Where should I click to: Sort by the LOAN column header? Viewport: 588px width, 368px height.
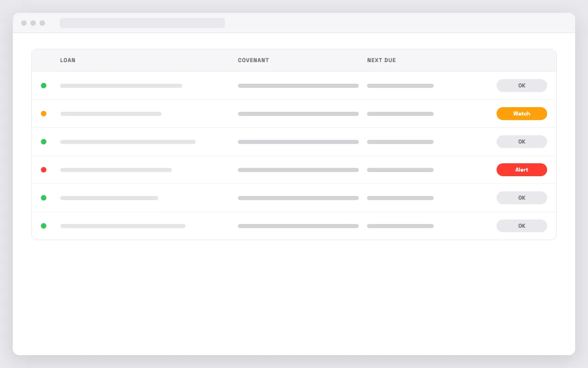tap(68, 60)
